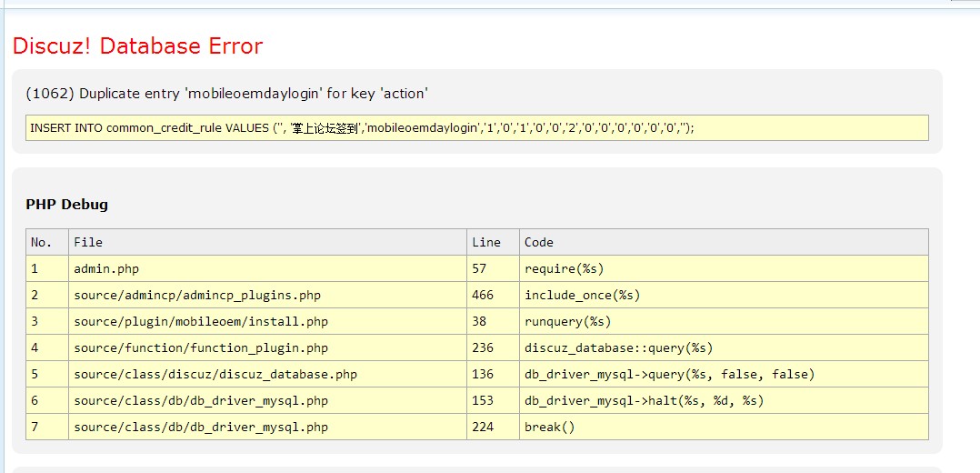Click row number 1 in No. column

(47, 268)
